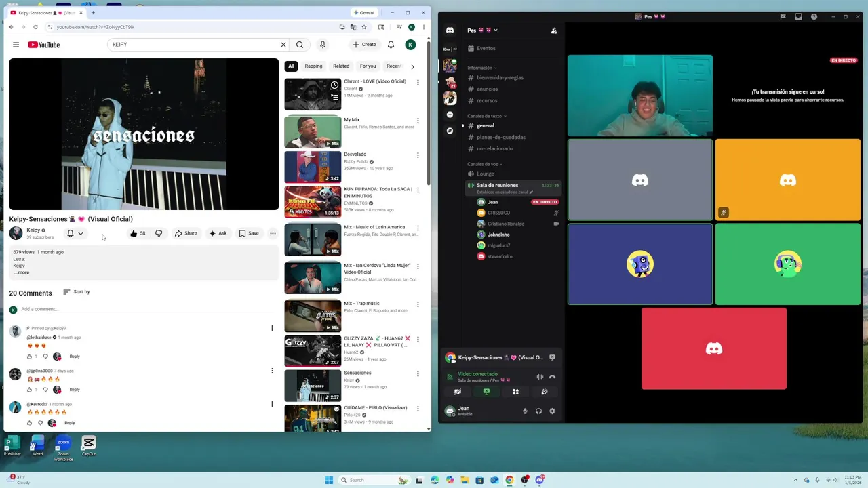Open Discord inbox icon in title bar
Screen dimensions: 868x488
[798, 16]
